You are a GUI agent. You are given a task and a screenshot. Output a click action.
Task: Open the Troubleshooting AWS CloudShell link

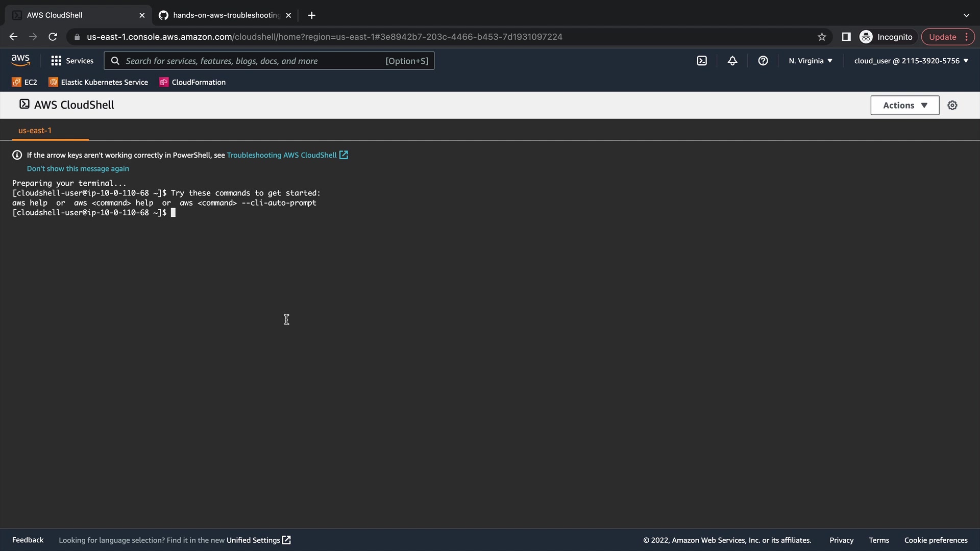pos(282,155)
